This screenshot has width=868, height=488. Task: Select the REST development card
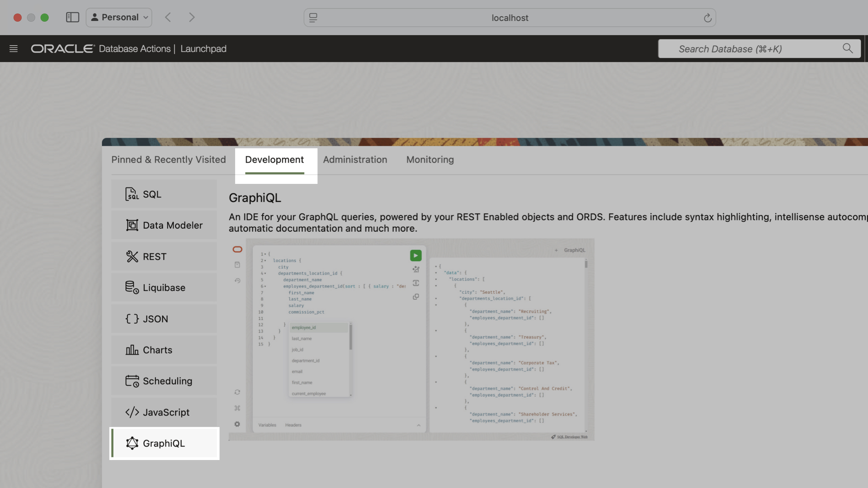164,257
